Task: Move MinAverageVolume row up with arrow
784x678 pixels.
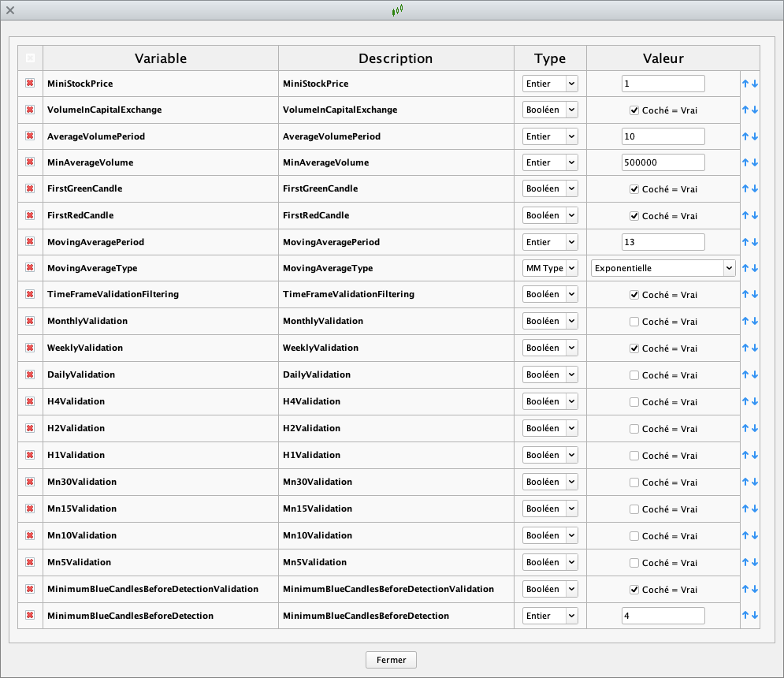Action: click(745, 162)
